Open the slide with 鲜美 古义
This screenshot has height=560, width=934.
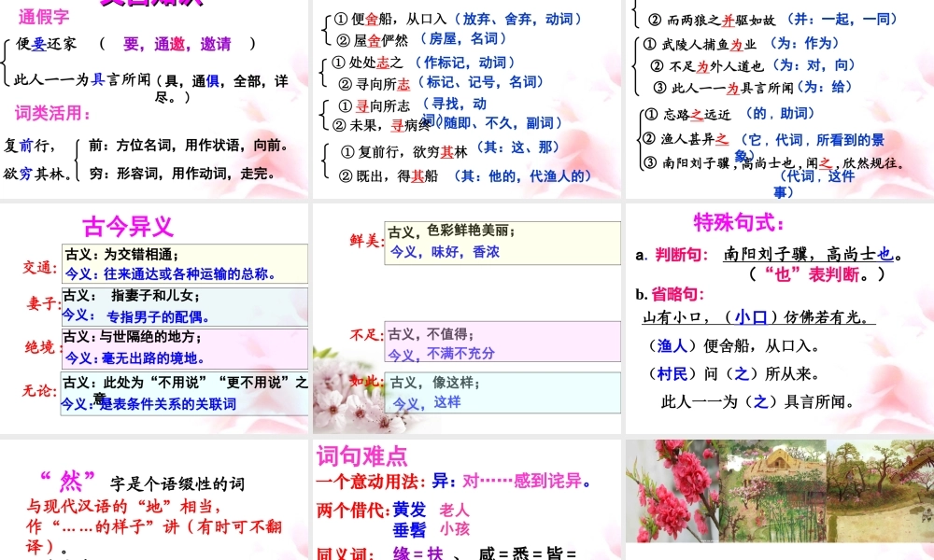(x=467, y=318)
